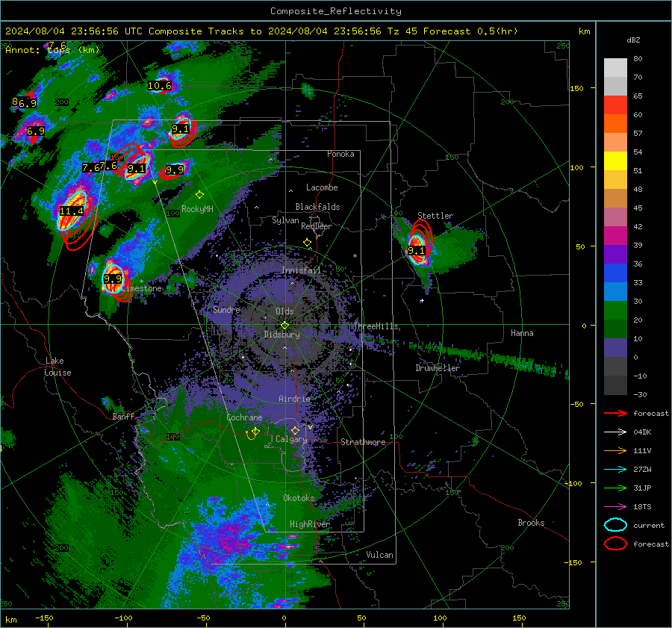The height and width of the screenshot is (628, 672).
Task: Click the Strathmore town label
Action: pos(363,442)
